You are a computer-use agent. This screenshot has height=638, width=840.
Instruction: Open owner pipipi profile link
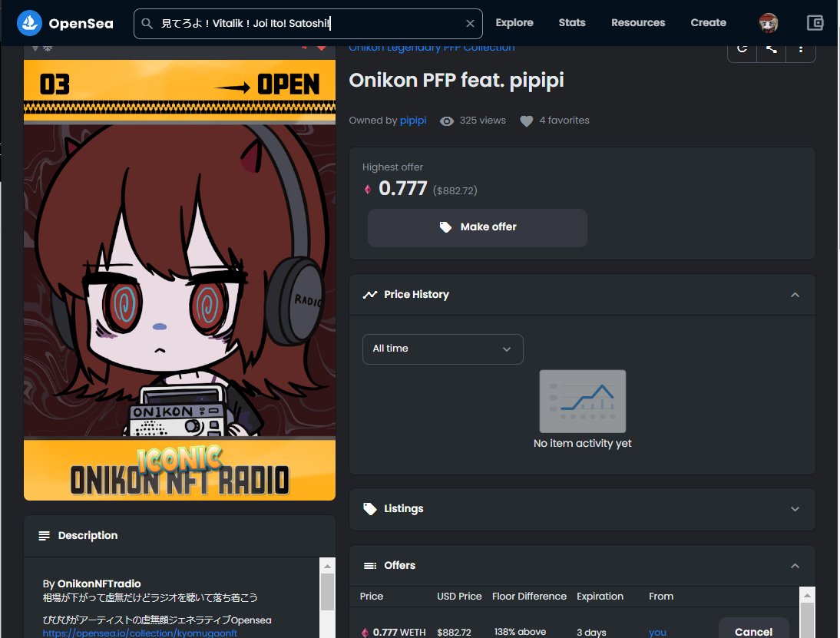(413, 121)
